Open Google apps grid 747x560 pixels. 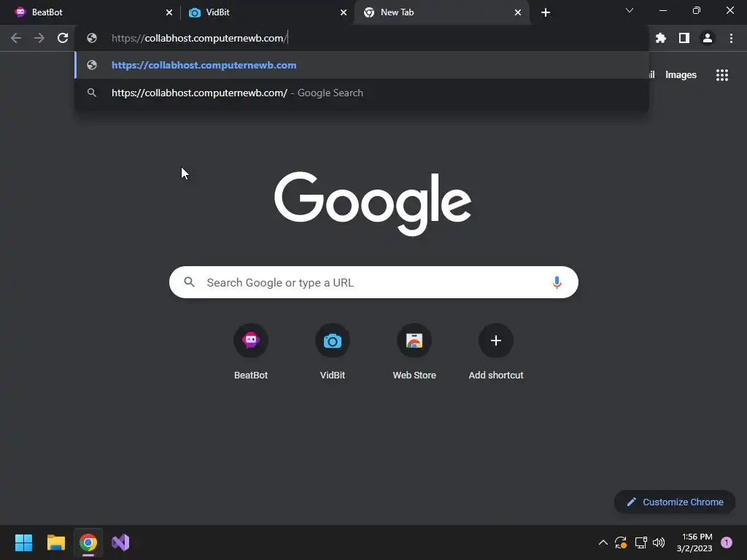pos(722,75)
